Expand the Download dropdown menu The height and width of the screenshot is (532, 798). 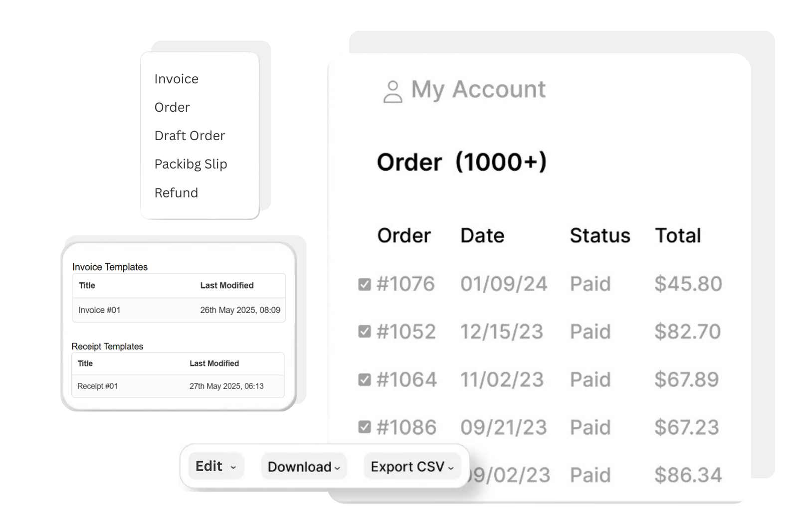coord(304,467)
